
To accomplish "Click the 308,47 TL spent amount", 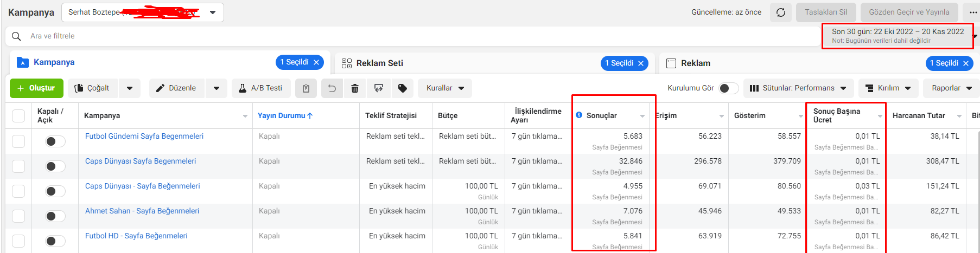I will click(x=943, y=161).
